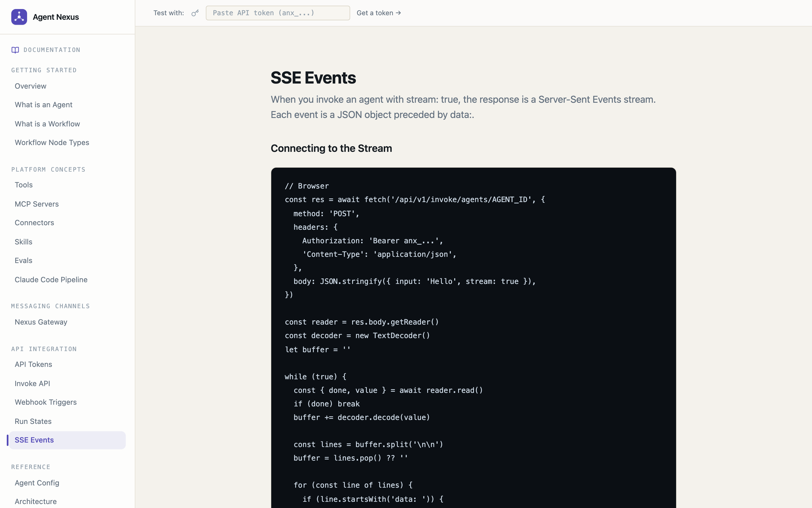Click the Test with: label

tap(168, 13)
